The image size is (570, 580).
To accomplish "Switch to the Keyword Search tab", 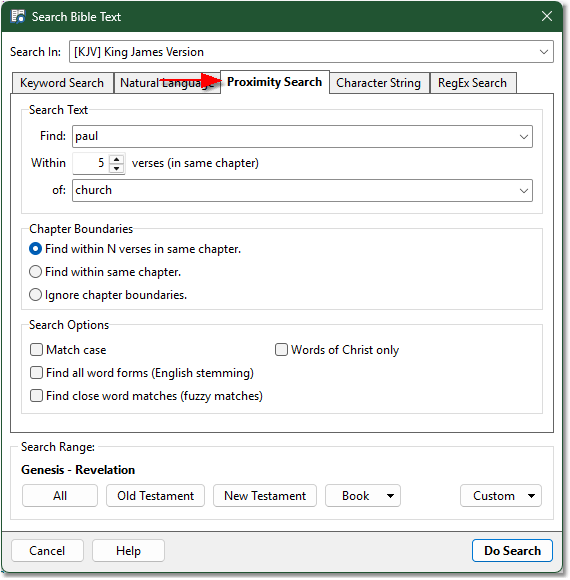I will tap(62, 83).
